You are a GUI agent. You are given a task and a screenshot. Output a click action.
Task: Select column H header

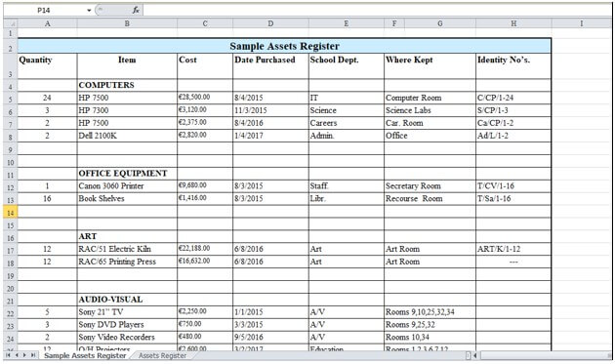click(513, 23)
